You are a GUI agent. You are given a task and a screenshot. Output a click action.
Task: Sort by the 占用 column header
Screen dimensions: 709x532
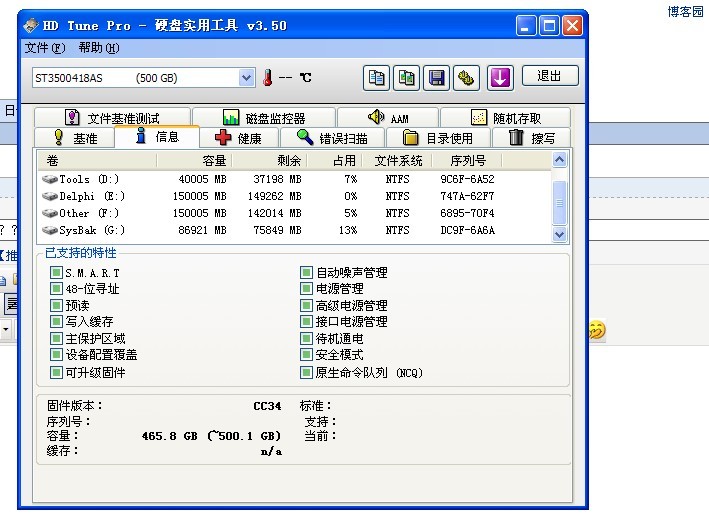pos(334,160)
